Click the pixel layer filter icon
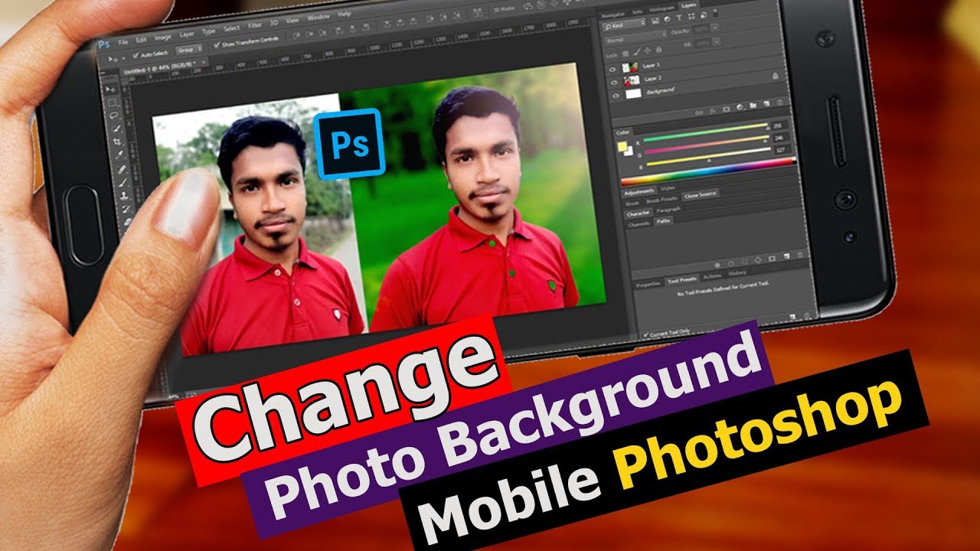The width and height of the screenshot is (980, 551). pos(655,21)
